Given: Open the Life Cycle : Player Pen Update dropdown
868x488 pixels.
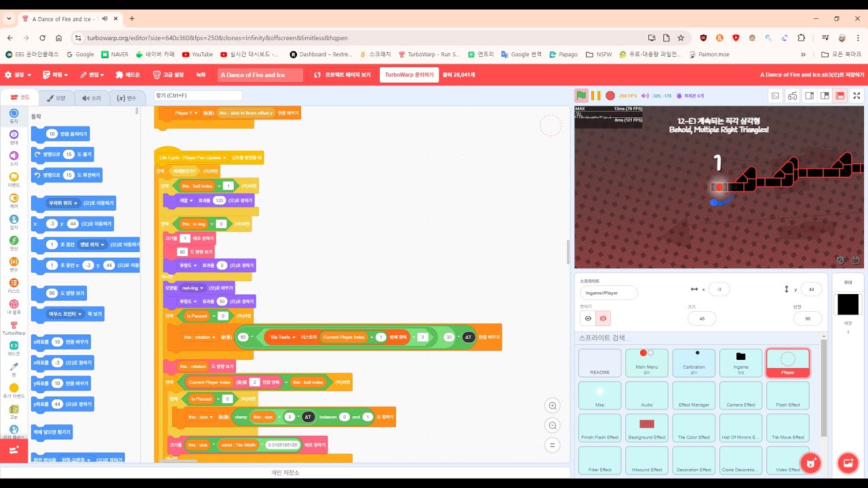Looking at the screenshot, I should [194, 157].
